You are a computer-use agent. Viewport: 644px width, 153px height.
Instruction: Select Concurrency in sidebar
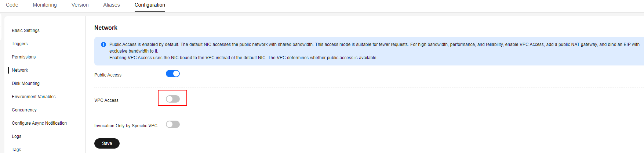(24, 110)
